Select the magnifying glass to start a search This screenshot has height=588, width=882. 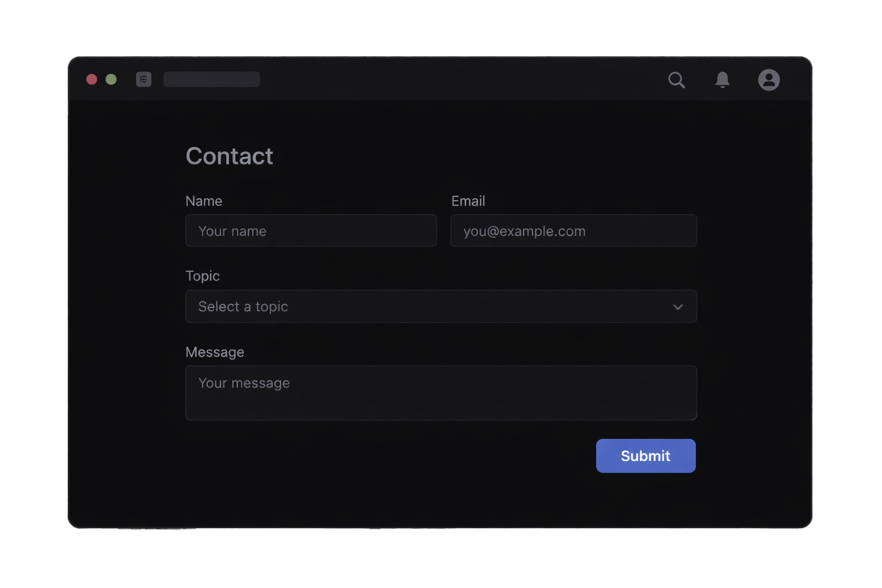pyautogui.click(x=677, y=80)
